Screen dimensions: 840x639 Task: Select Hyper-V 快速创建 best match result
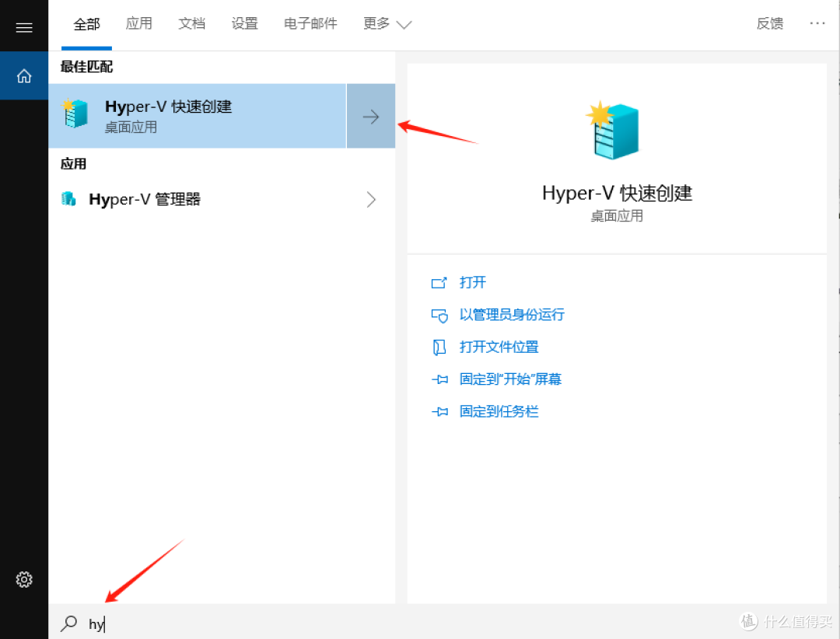[x=198, y=117]
